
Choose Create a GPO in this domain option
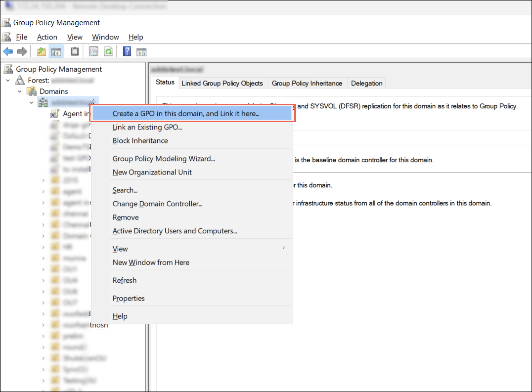coord(186,113)
